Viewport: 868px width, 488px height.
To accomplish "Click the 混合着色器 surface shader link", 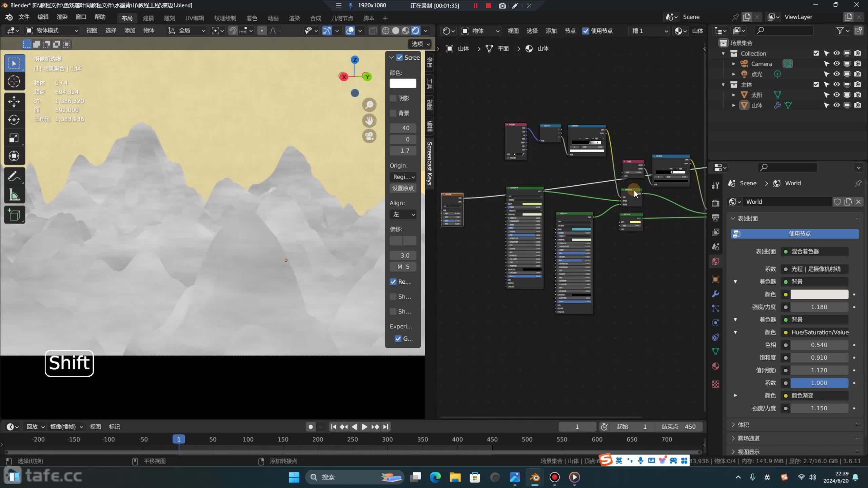I will click(x=814, y=251).
